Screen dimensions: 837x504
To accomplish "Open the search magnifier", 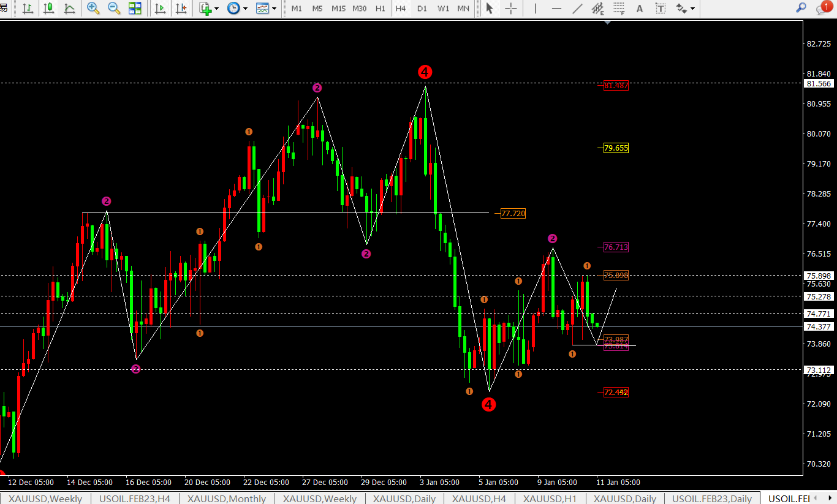I will 800,8.
